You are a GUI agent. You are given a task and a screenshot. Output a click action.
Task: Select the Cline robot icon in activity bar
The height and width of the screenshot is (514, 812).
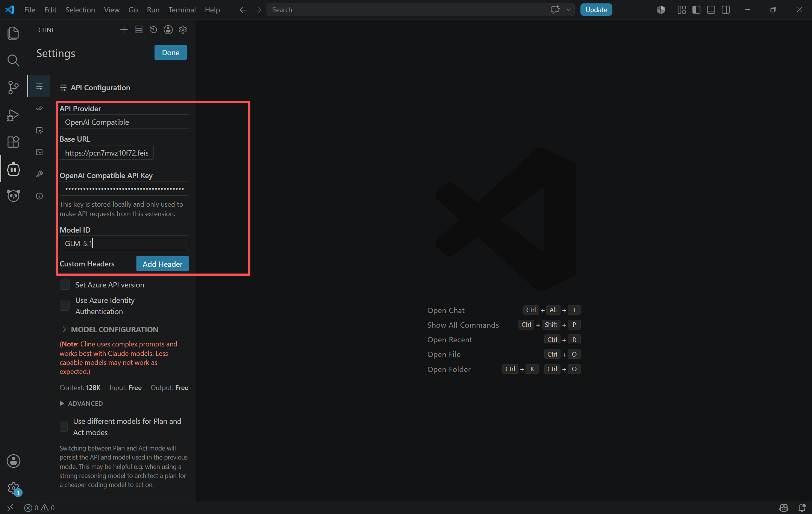pyautogui.click(x=13, y=169)
